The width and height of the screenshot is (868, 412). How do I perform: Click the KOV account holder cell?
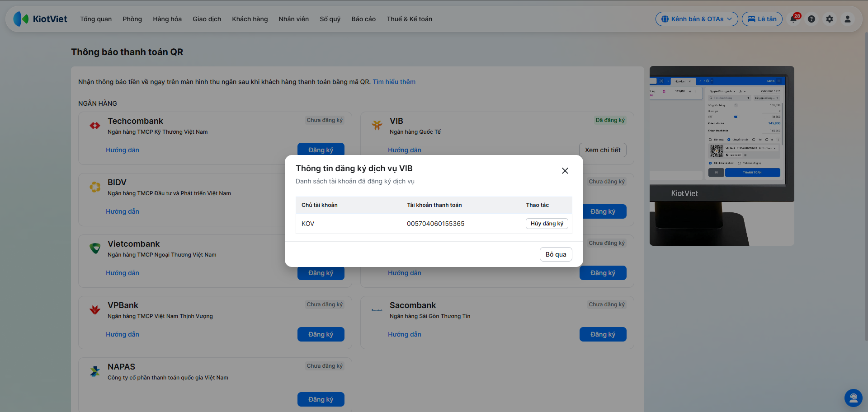[x=308, y=224]
